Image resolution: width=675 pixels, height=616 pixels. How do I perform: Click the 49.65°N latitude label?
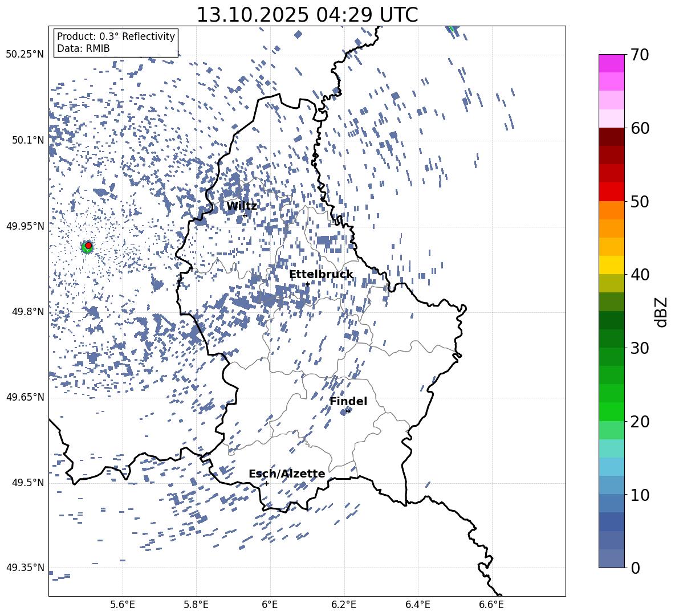[x=25, y=398]
